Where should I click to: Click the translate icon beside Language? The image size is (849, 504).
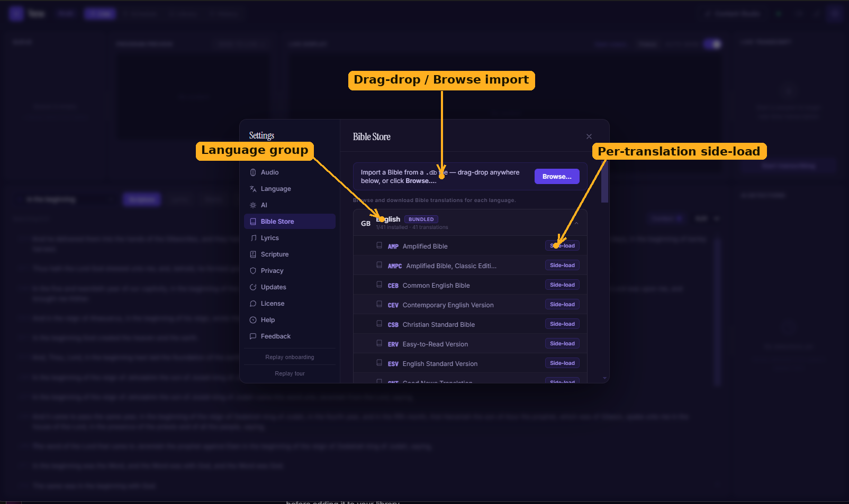pyautogui.click(x=253, y=189)
